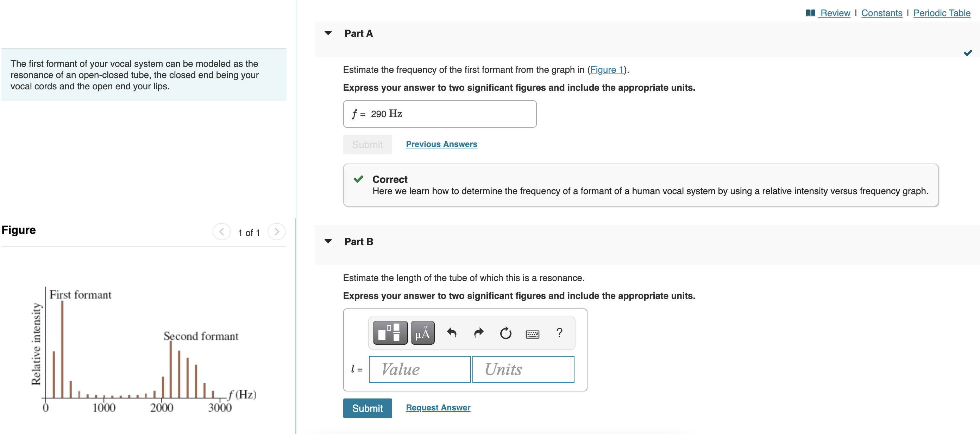Click the undo arrow icon in answer toolbar
The image size is (980, 434).
pos(451,333)
